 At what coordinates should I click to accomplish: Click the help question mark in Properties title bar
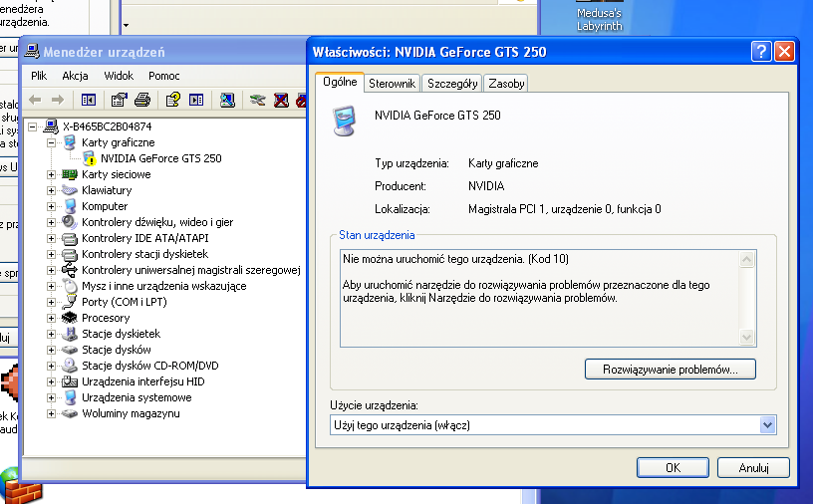click(x=761, y=52)
